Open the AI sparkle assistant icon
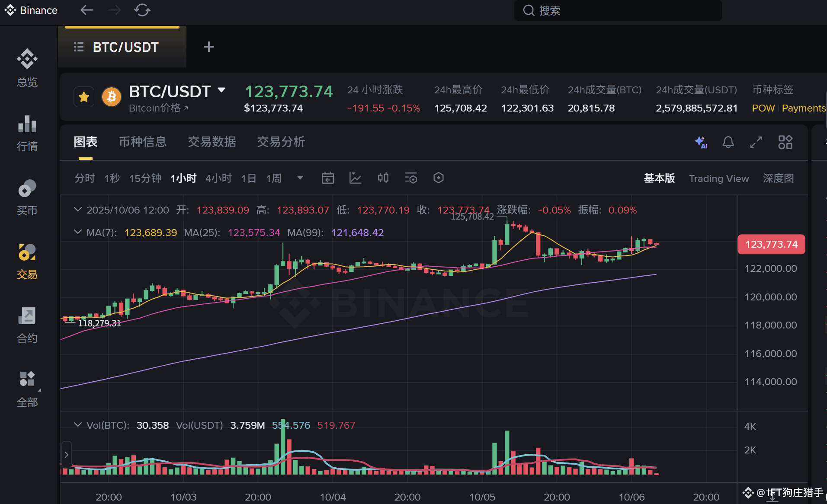 point(701,142)
